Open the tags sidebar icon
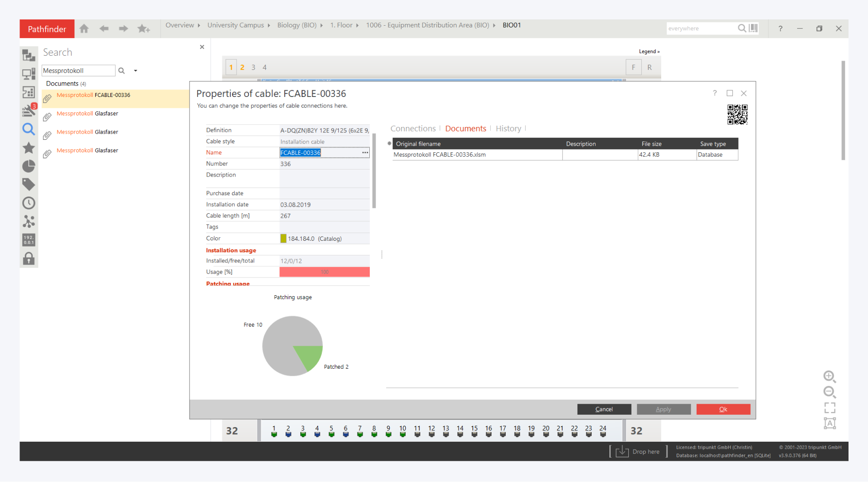Viewport: 868px width, 482px height. pos(29,184)
